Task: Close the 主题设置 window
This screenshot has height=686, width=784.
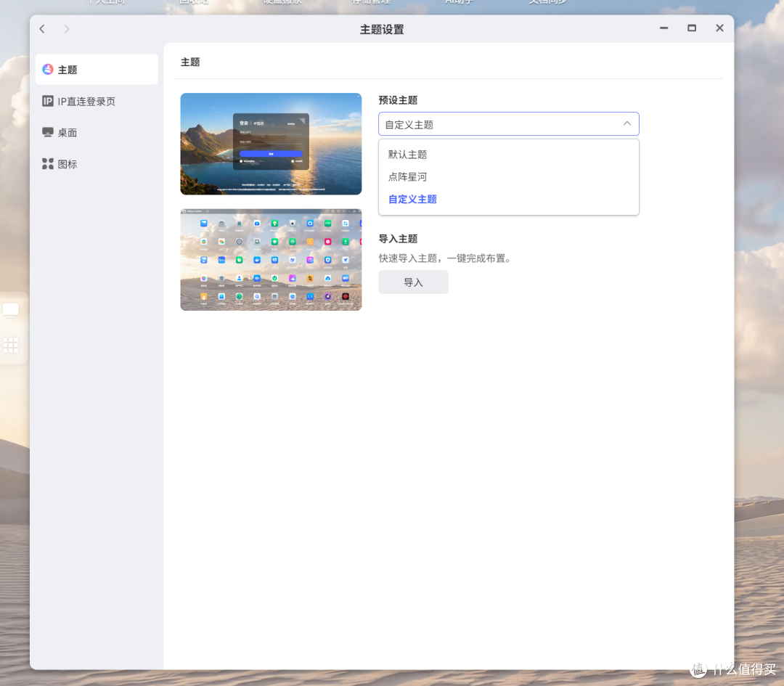Action: point(719,28)
